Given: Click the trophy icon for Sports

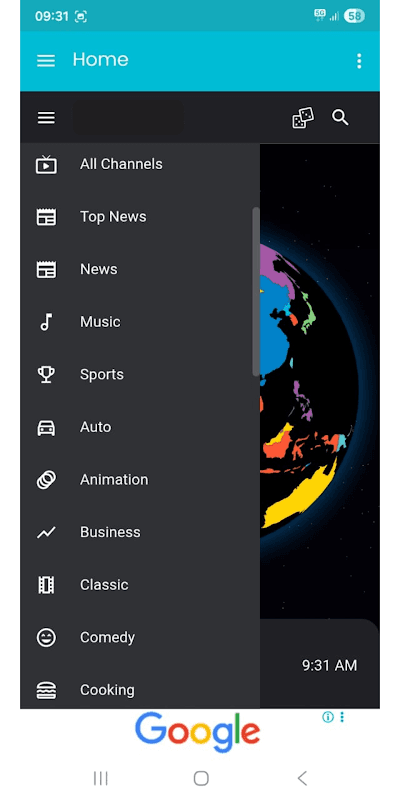Looking at the screenshot, I should (x=46, y=374).
